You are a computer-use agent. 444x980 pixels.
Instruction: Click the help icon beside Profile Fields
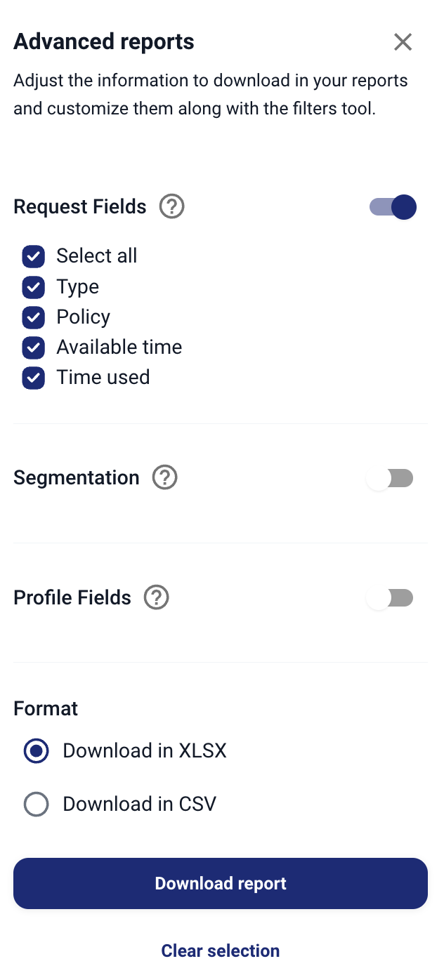[156, 598]
